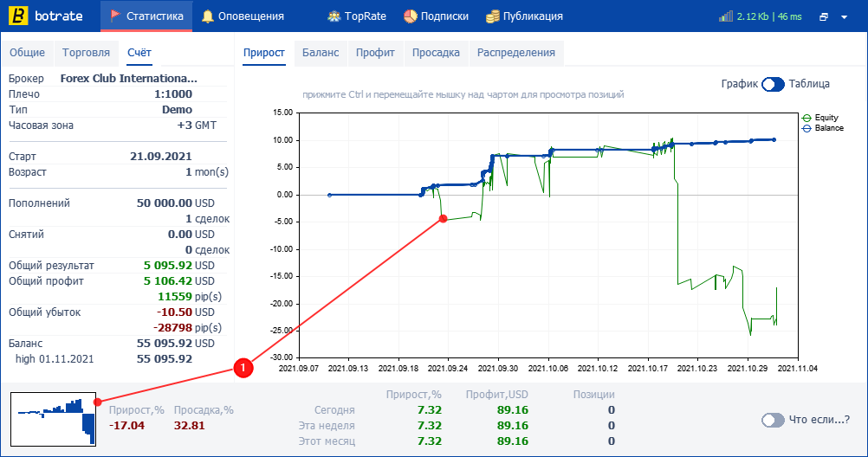Click the signal strength bars icon
The height and width of the screenshot is (457, 868).
pyautogui.click(x=726, y=16)
